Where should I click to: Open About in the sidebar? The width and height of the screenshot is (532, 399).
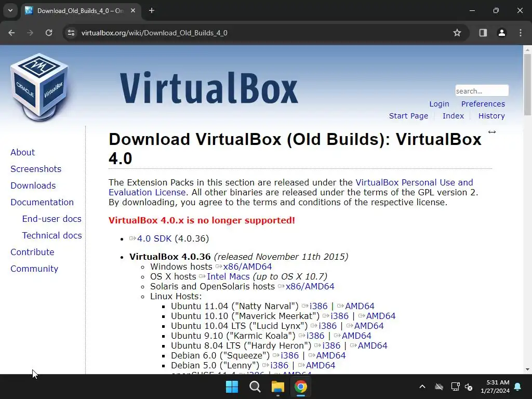[x=22, y=152]
